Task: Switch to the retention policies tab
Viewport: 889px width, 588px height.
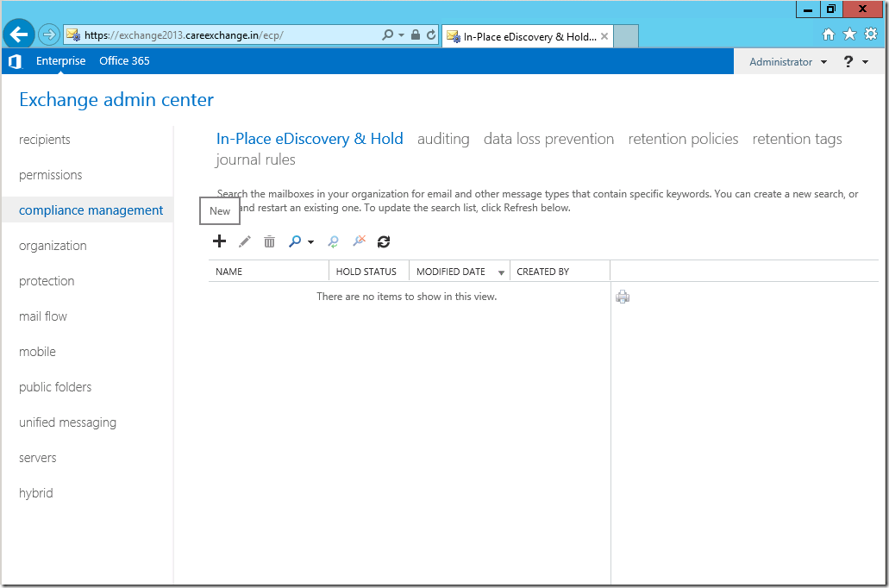Action: pyautogui.click(x=683, y=139)
